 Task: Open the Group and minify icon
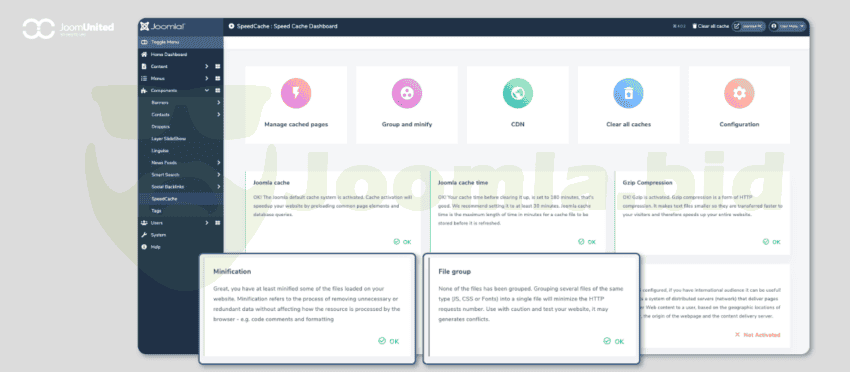point(407,93)
